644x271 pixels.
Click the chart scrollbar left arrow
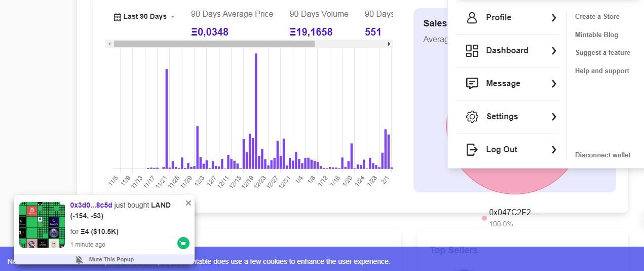pyautogui.click(x=109, y=44)
